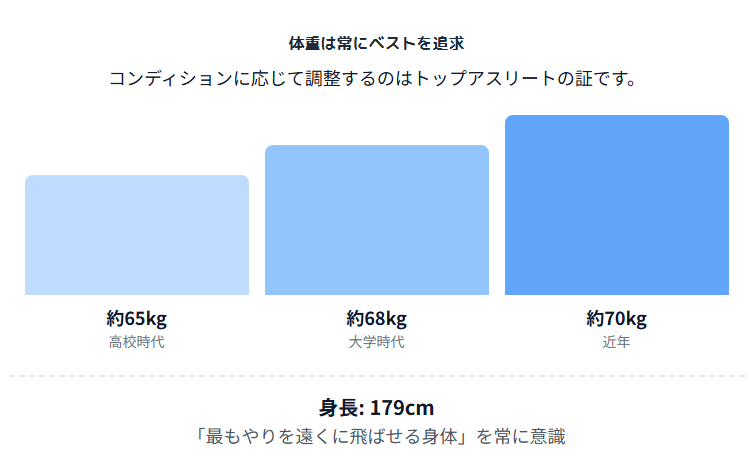
Task: Click the 高校時代 caption
Action: pos(137,342)
